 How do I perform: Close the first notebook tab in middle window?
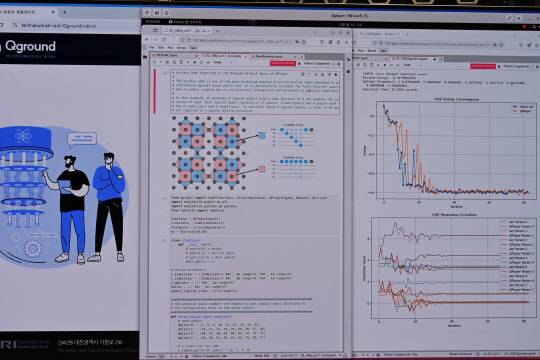coord(196,55)
